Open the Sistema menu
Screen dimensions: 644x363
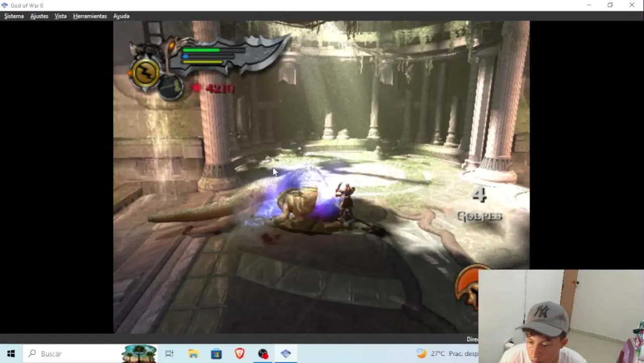coord(14,16)
